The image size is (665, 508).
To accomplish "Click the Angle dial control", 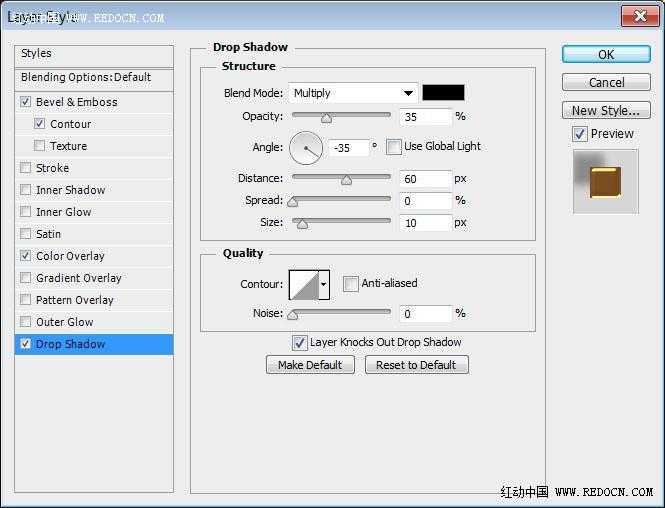I will (x=306, y=148).
